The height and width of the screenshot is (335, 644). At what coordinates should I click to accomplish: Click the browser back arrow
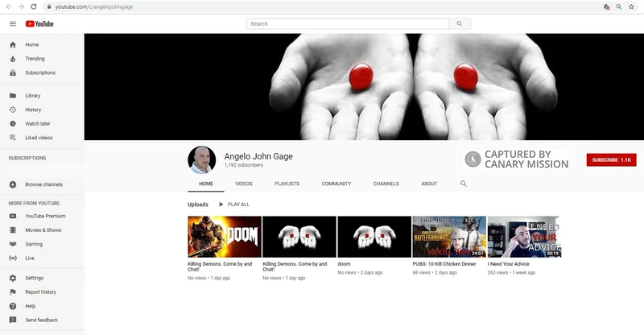[x=8, y=6]
